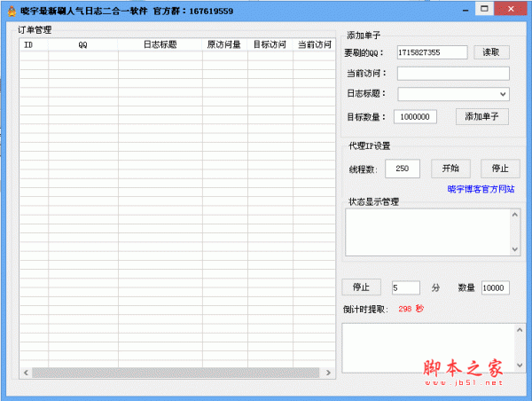The image size is (532, 401).
Task: Click the ID column header
Action: click(x=34, y=45)
